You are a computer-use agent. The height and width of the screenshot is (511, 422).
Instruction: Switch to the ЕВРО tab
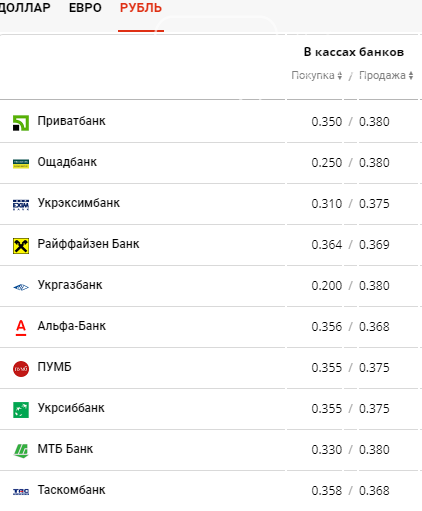85,8
